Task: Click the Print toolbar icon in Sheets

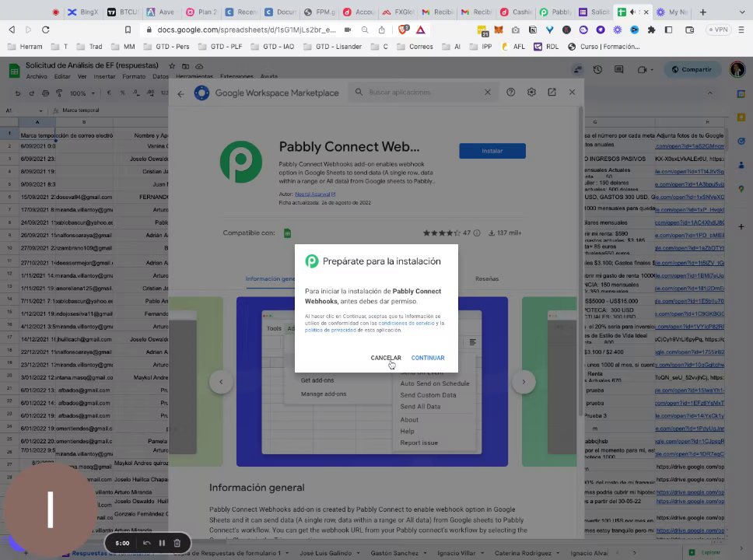Action: click(x=45, y=93)
